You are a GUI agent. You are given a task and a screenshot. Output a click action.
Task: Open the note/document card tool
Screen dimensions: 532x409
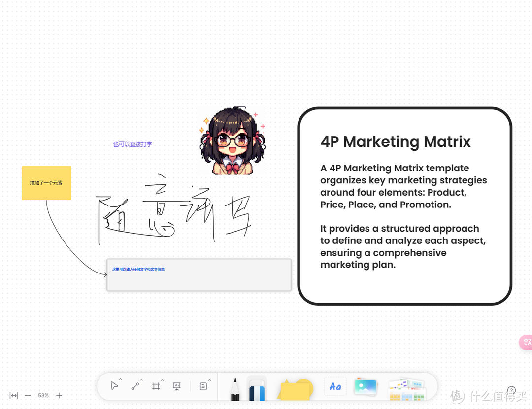pos(203,386)
